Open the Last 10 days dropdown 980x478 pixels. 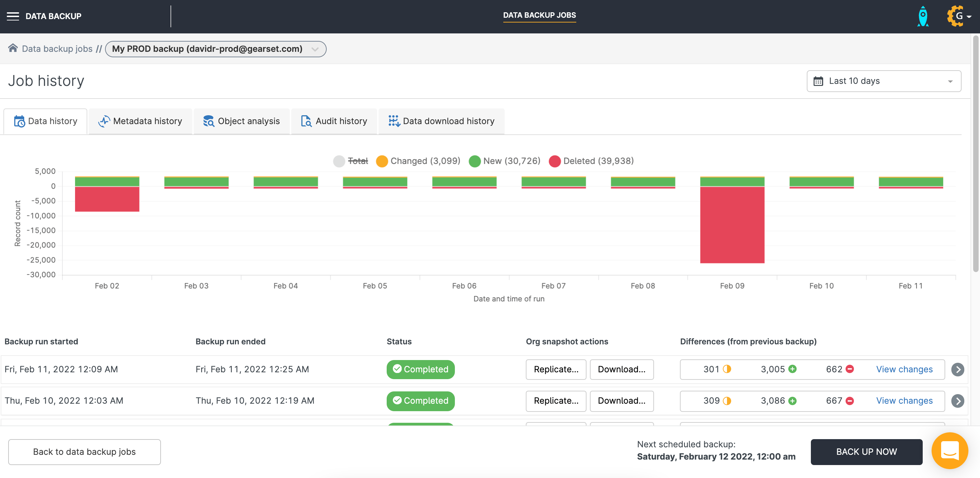click(884, 81)
